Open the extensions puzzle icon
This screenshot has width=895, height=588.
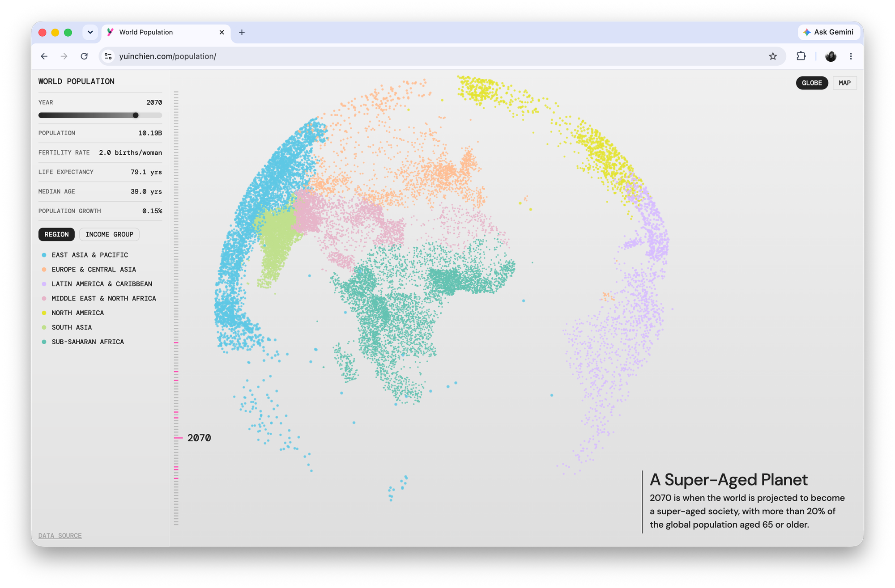click(x=801, y=56)
